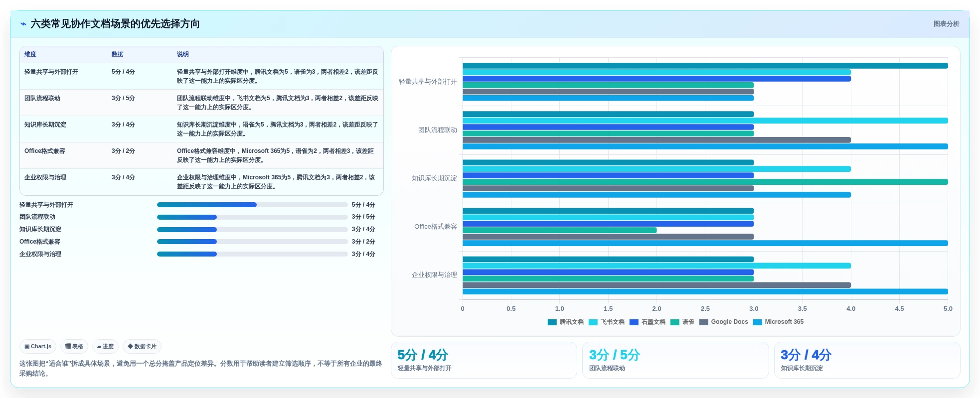Click 企业权限与治理 in the table's first column
This screenshot has height=398, width=980.
click(x=45, y=177)
